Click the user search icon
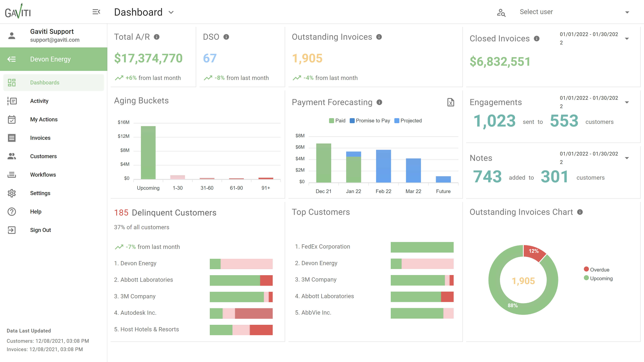The height and width of the screenshot is (362, 644). click(501, 12)
